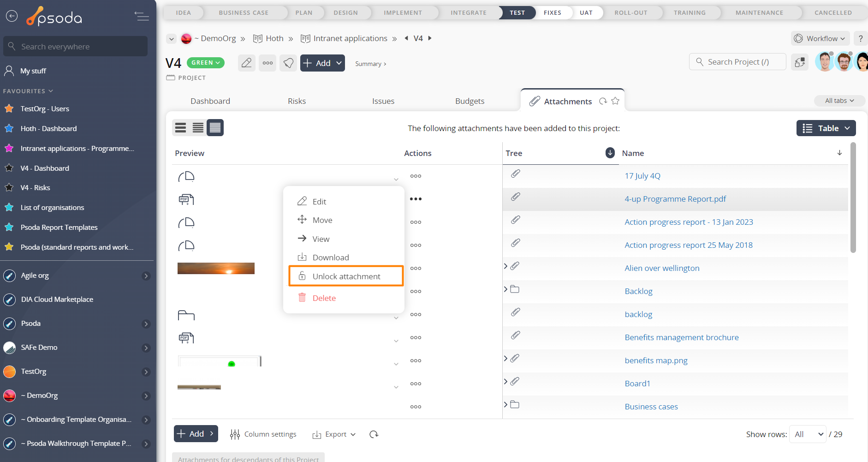Click the edit pencil icon beside V4

[247, 63]
